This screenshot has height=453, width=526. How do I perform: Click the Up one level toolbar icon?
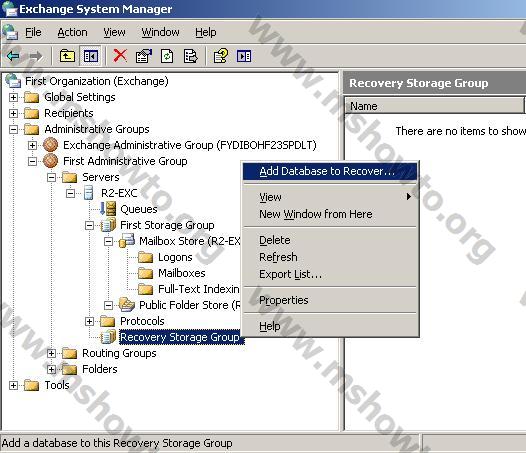67,56
